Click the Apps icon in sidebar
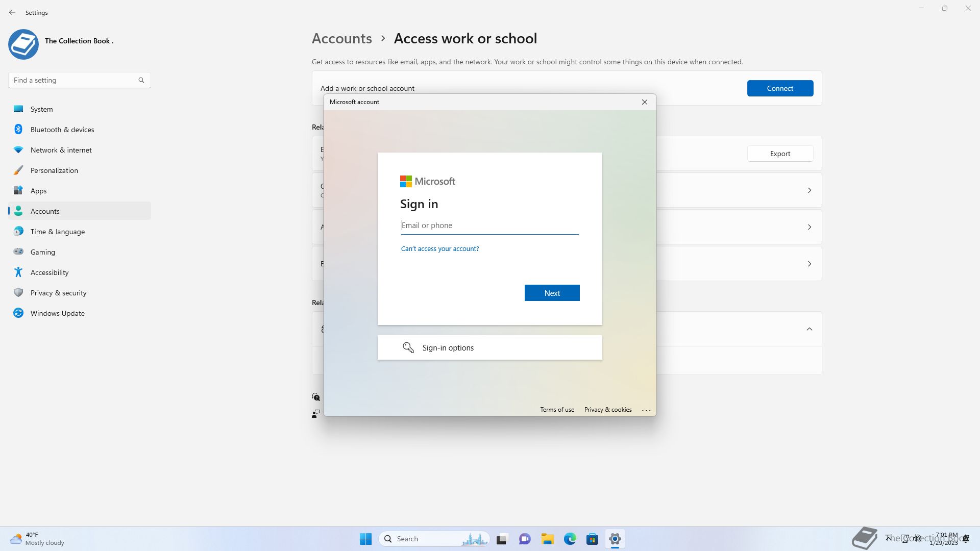Viewport: 980px width, 551px height. tap(18, 190)
